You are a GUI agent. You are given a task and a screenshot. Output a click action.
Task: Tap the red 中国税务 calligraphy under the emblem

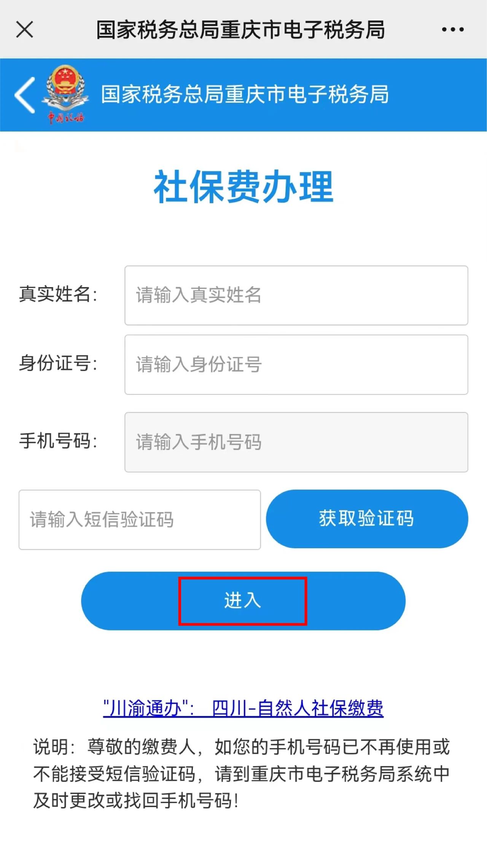pyautogui.click(x=65, y=118)
